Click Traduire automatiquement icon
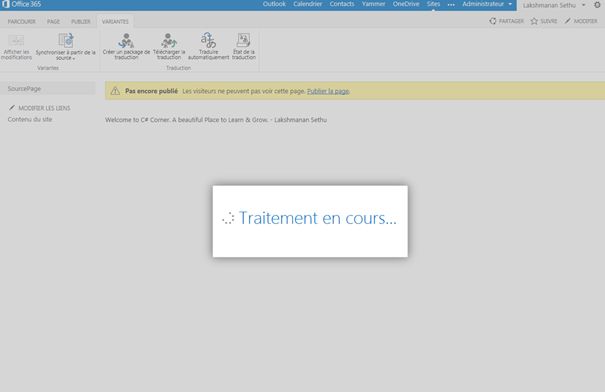 click(208, 46)
